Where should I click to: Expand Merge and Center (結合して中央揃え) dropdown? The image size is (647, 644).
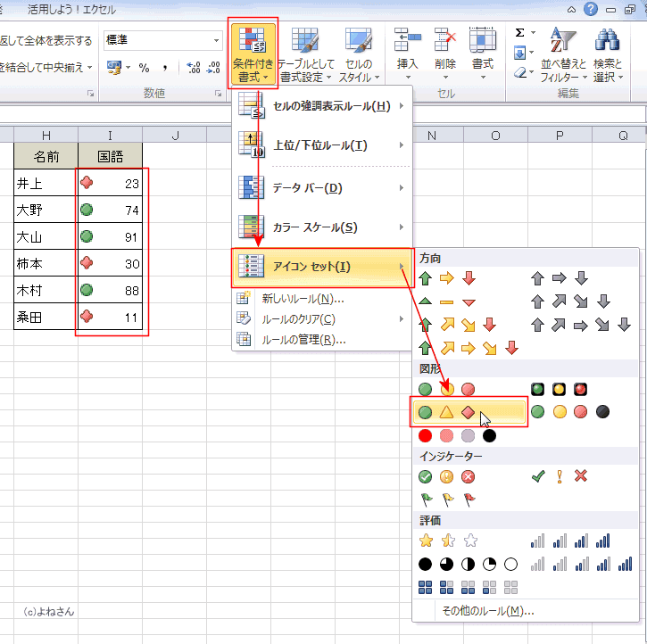89,67
